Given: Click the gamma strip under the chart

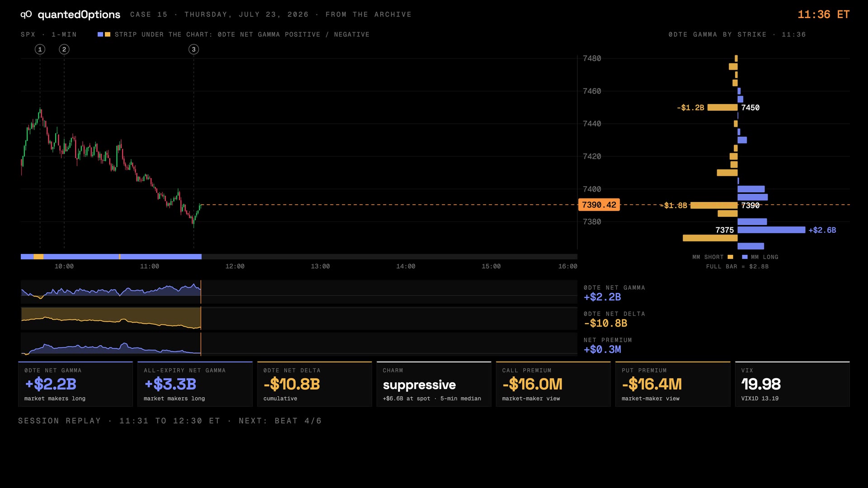Looking at the screenshot, I should 299,257.
